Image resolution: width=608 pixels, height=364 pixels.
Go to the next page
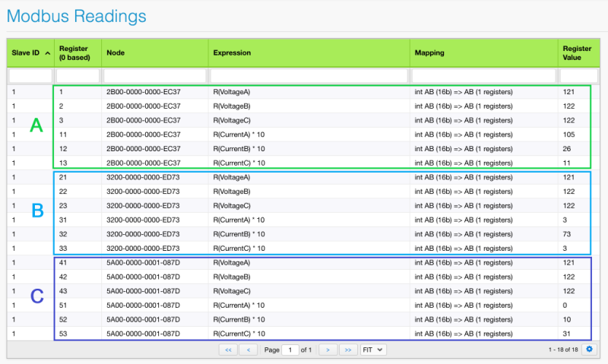(327, 350)
